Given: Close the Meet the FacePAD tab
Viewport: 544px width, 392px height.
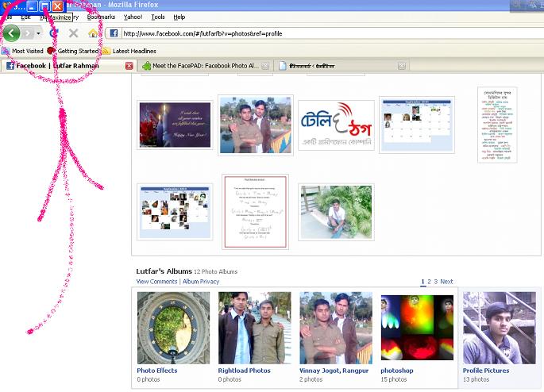Looking at the screenshot, I should 265,66.
